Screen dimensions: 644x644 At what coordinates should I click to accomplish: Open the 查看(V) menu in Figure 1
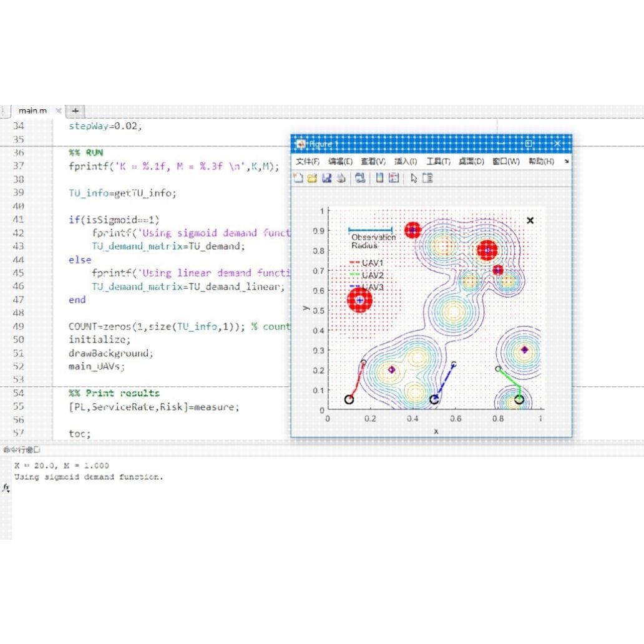(x=373, y=162)
